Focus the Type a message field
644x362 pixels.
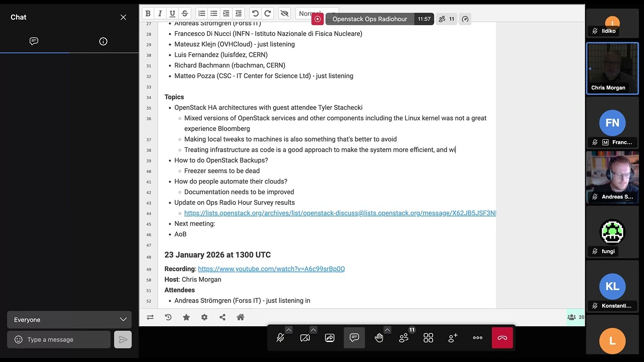pos(59,339)
